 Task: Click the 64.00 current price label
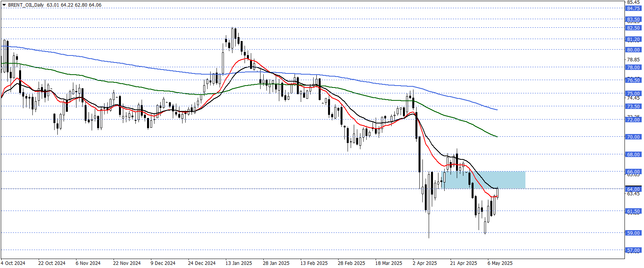click(633, 189)
